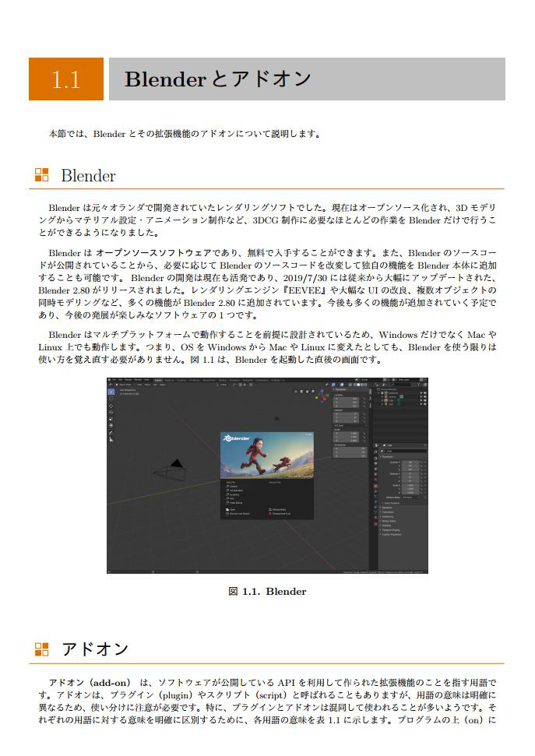This screenshot has height=756, width=535.
Task: Expand the Custom Properties panel
Action: [390, 535]
